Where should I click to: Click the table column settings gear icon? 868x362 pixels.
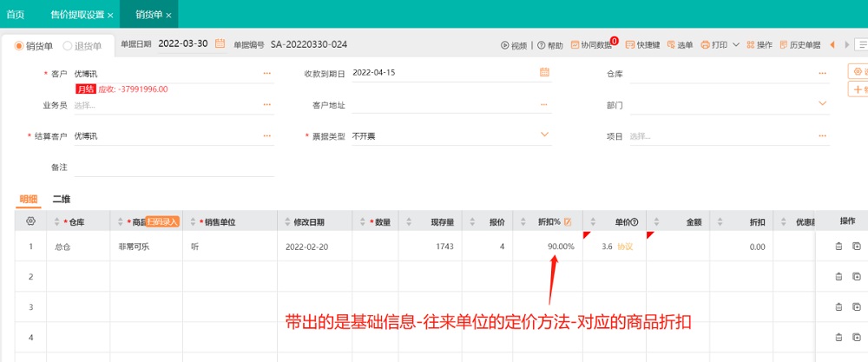click(x=30, y=221)
